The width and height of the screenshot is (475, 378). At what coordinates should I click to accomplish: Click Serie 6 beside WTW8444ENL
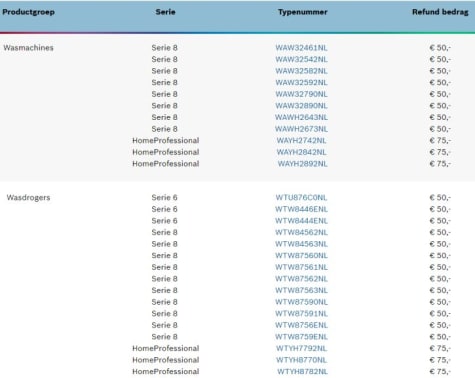(164, 221)
